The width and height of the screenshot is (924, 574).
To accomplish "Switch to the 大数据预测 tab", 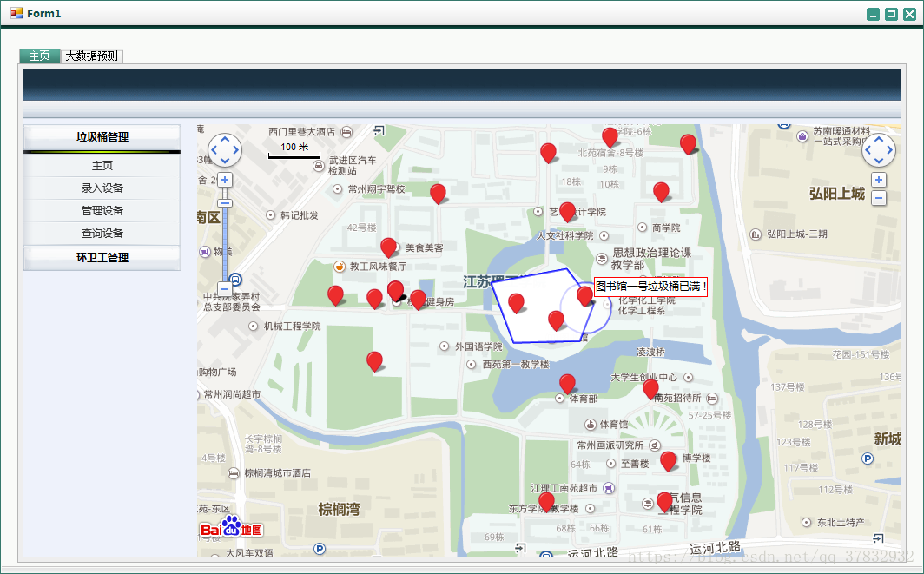I will point(91,56).
